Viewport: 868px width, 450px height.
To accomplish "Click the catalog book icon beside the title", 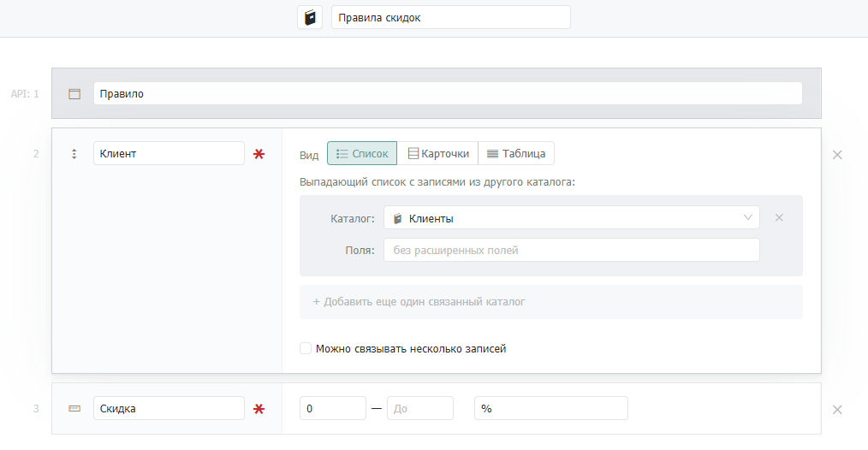I will coord(310,17).
